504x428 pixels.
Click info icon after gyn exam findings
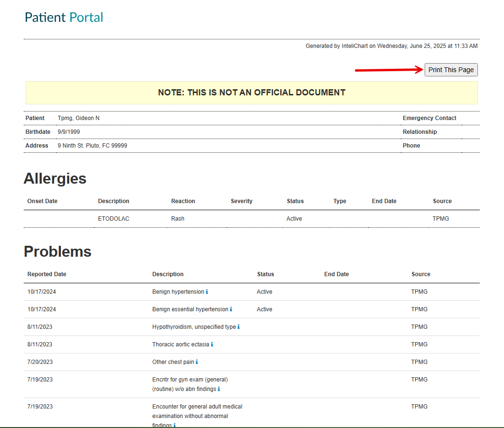click(x=219, y=389)
